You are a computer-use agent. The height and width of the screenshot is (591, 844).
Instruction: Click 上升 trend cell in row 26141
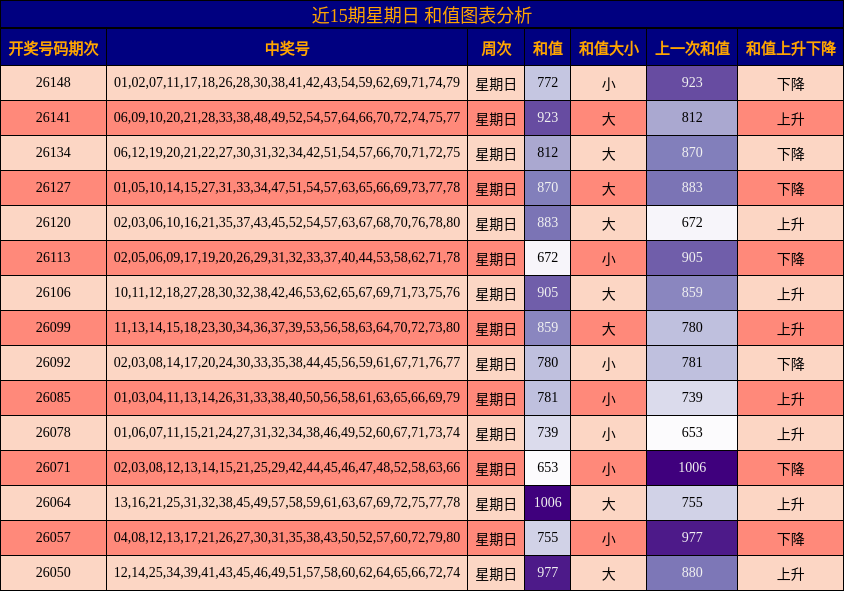coord(790,118)
